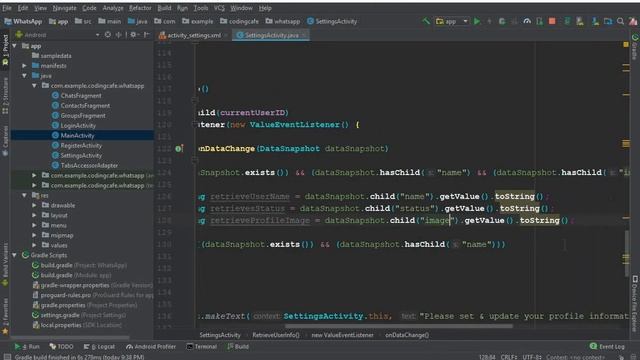Expand the drawable folder

click(34, 205)
